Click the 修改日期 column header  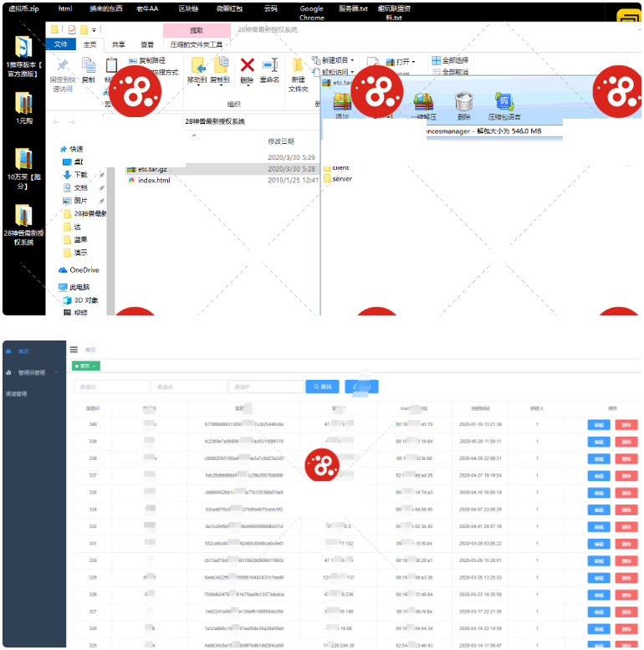281,141
